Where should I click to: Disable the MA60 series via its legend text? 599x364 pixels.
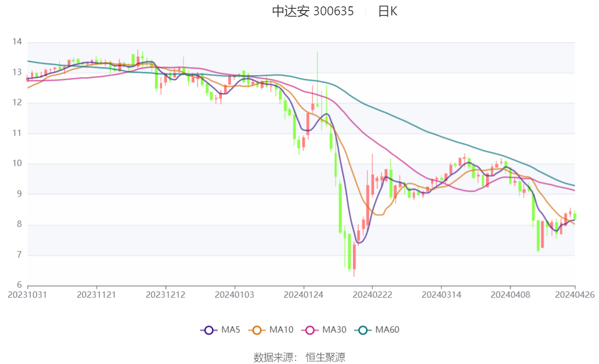click(387, 330)
